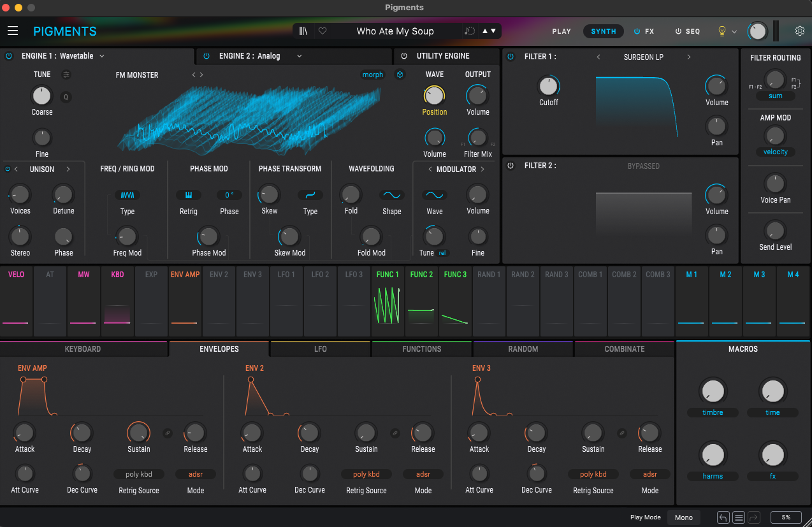Switch to the LFO tab

(320, 349)
